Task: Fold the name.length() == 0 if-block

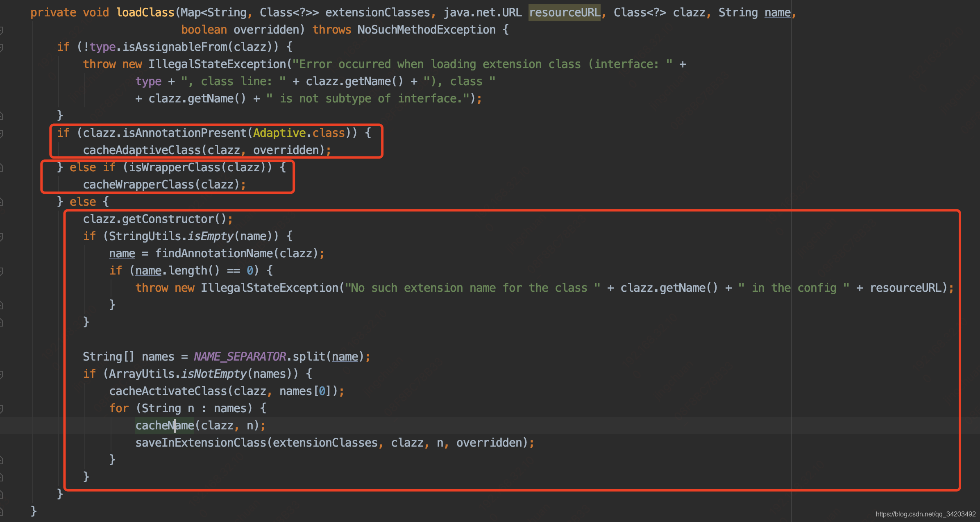Action: click(1, 271)
